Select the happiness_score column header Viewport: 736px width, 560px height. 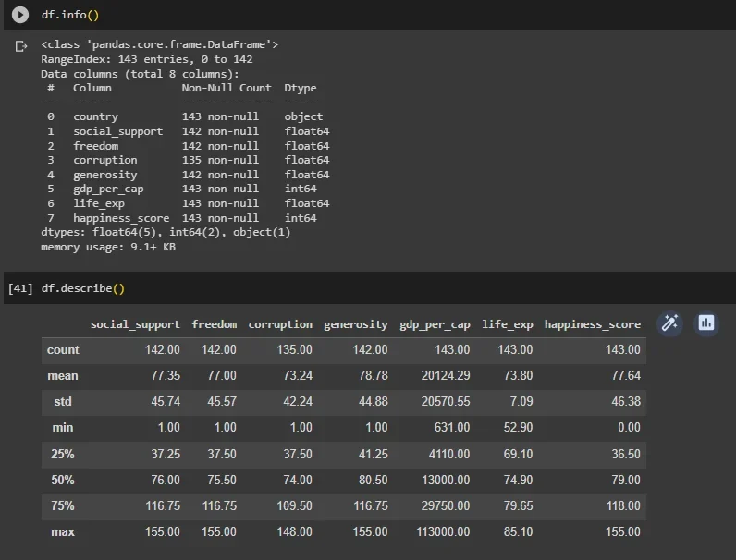click(593, 324)
